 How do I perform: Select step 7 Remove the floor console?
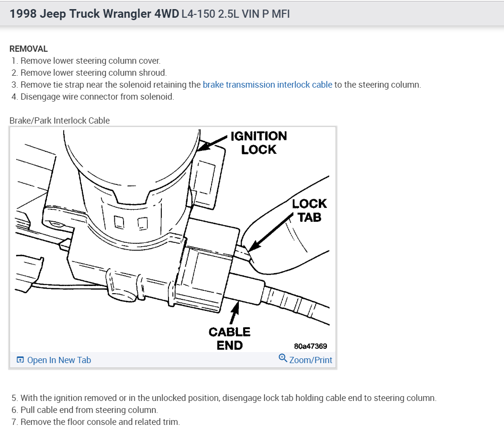click(x=96, y=422)
